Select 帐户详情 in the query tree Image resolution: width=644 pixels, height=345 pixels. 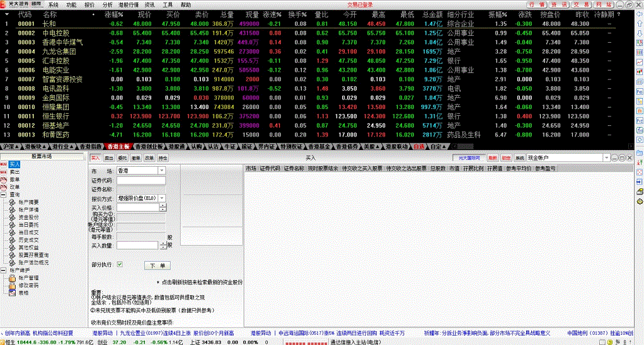point(28,210)
